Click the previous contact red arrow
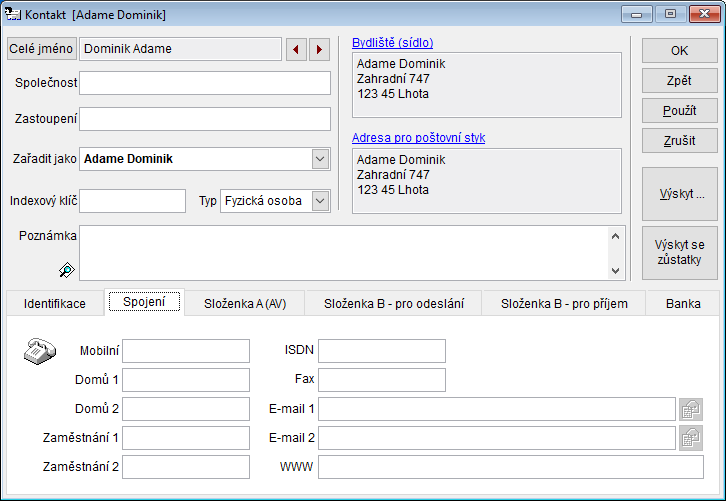Viewport: 726px width, 501px height. coord(295,49)
